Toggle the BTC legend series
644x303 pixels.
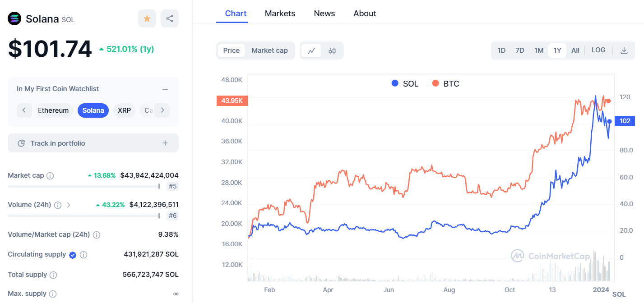tap(445, 83)
